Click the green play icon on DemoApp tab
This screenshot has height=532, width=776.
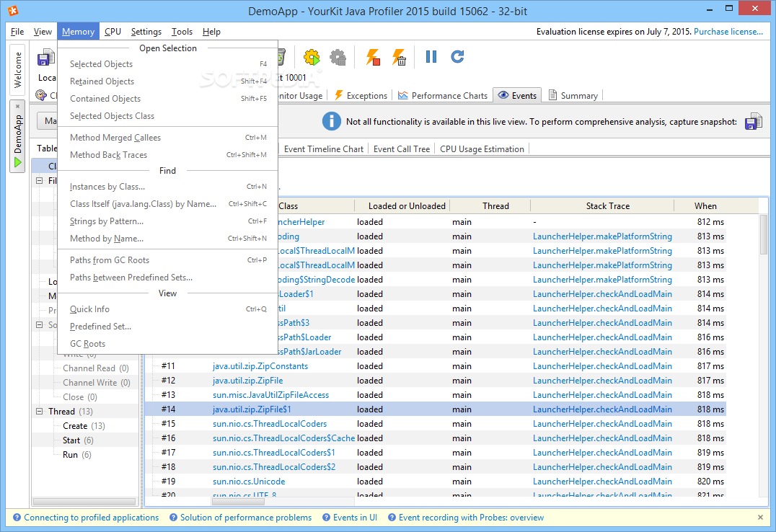click(x=18, y=162)
